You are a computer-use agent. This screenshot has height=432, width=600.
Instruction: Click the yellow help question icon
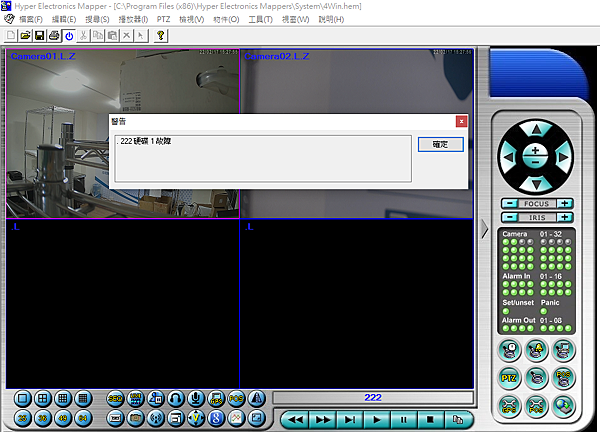tap(161, 36)
